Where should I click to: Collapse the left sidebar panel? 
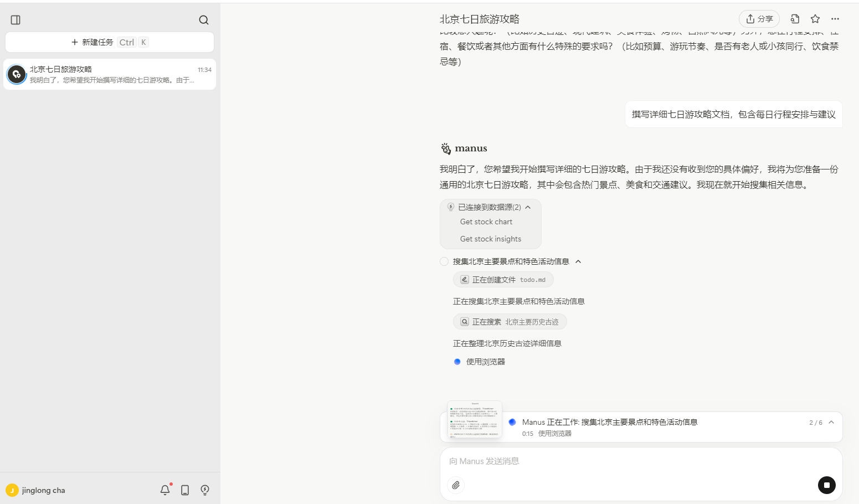pos(16,19)
